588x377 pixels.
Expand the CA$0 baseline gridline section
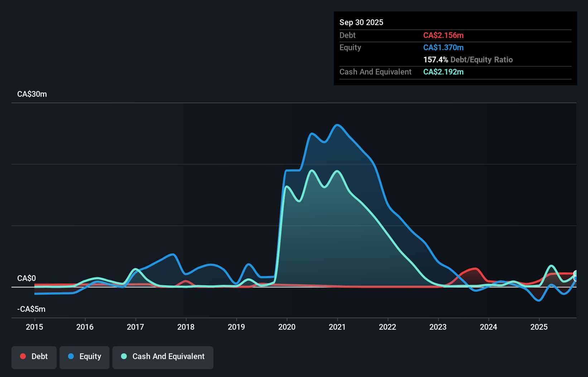point(27,278)
